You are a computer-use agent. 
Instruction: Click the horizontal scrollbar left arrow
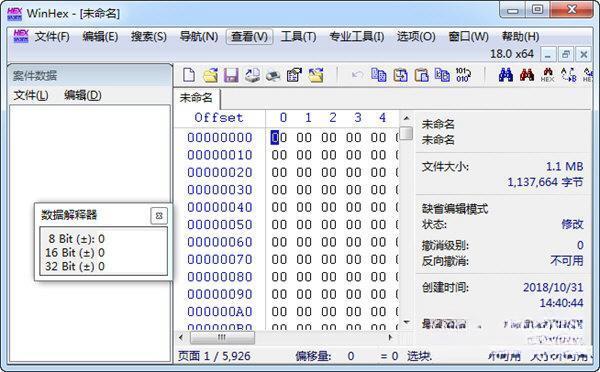[x=181, y=338]
